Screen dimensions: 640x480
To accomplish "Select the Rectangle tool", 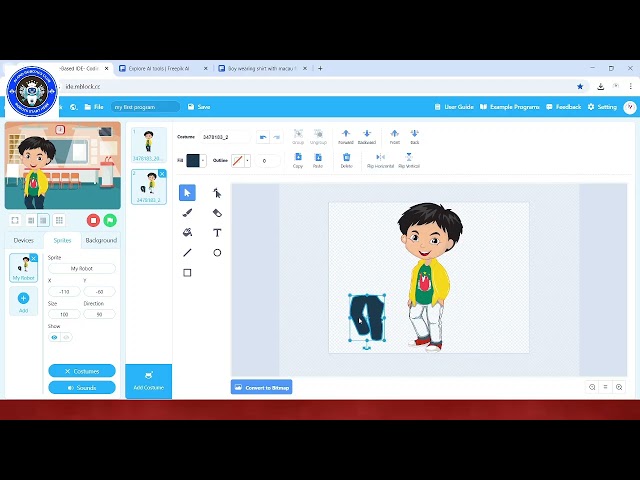I will 187,273.
